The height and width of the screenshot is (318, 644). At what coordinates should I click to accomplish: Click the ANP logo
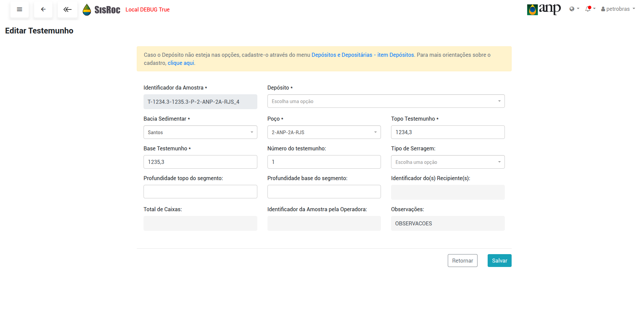point(544,9)
